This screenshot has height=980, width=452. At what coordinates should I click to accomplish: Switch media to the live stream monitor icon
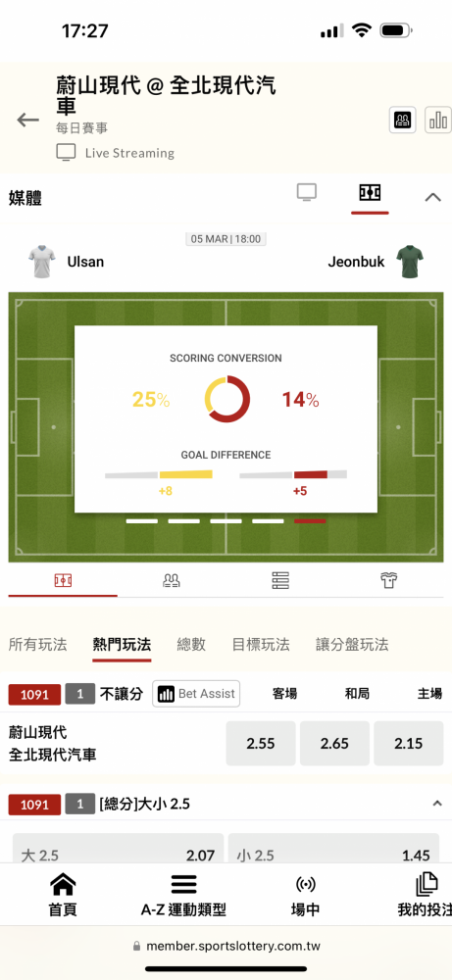pyautogui.click(x=306, y=193)
